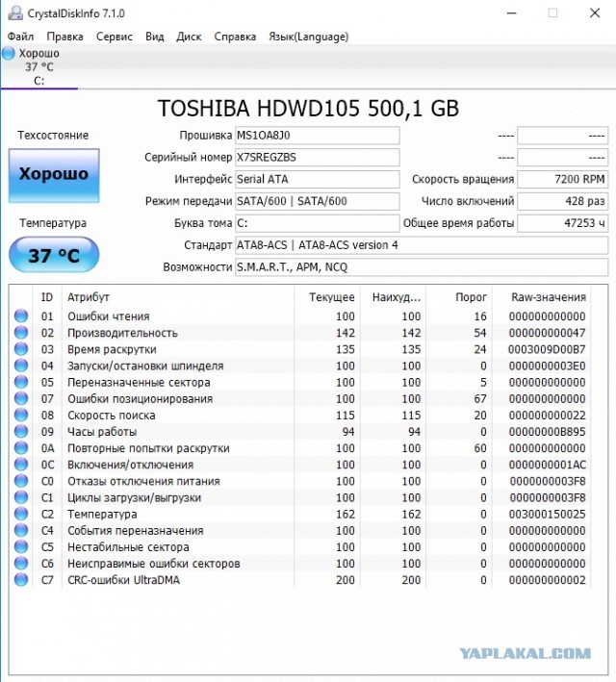Click status orb for Нестабильные сектора row

click(x=21, y=546)
